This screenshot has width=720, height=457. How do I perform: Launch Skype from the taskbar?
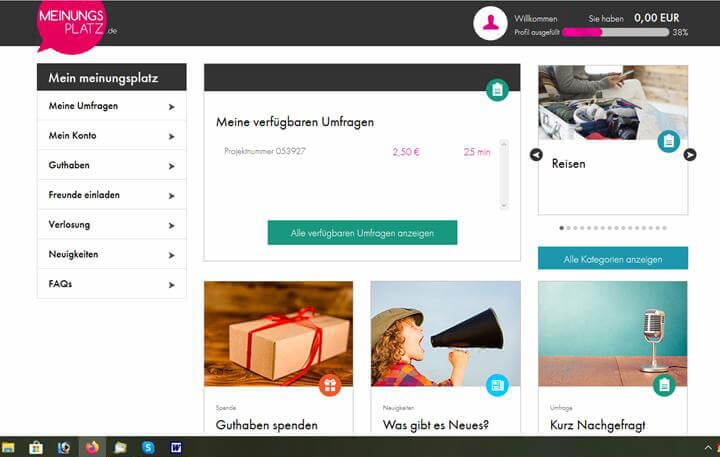(x=148, y=447)
